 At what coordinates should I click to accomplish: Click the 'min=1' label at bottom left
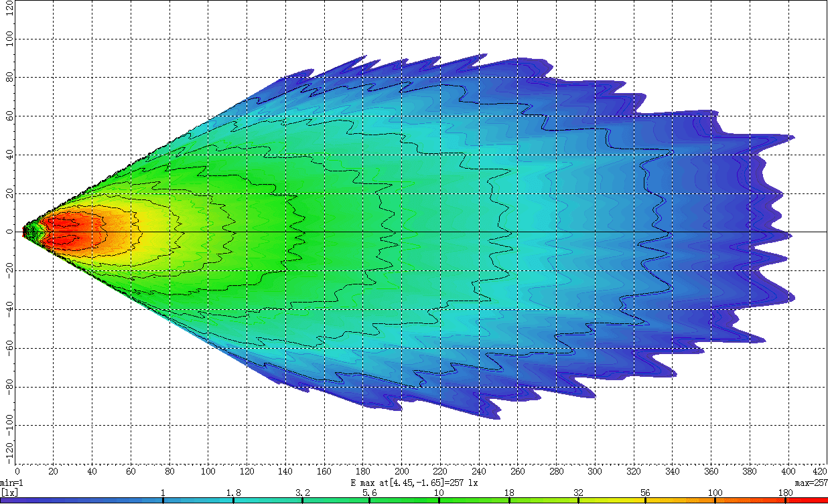[x=11, y=483]
